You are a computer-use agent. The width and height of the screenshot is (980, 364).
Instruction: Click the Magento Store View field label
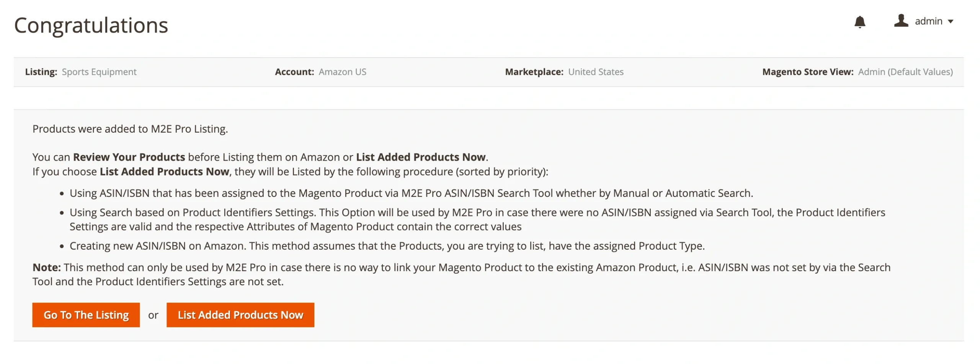pos(808,71)
